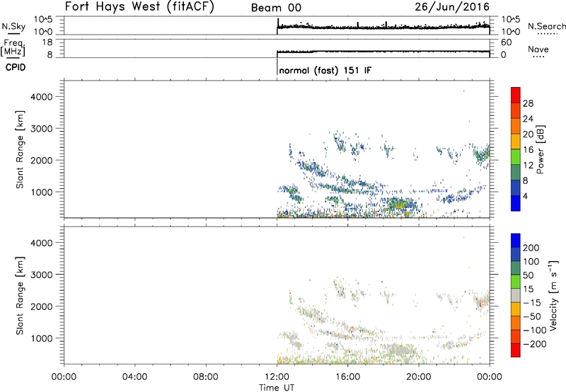Click the CPID vertical marker line at 12:00
Viewport: 566px width, 392px height.
pyautogui.click(x=277, y=67)
